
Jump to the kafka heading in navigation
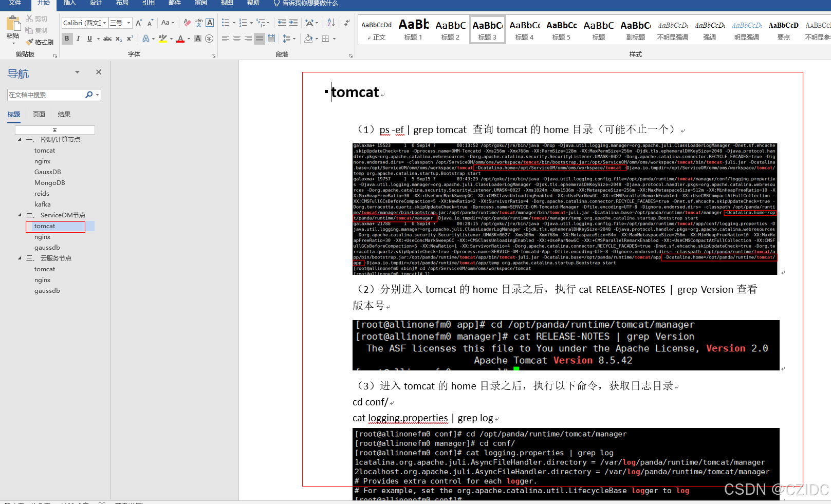coord(42,204)
